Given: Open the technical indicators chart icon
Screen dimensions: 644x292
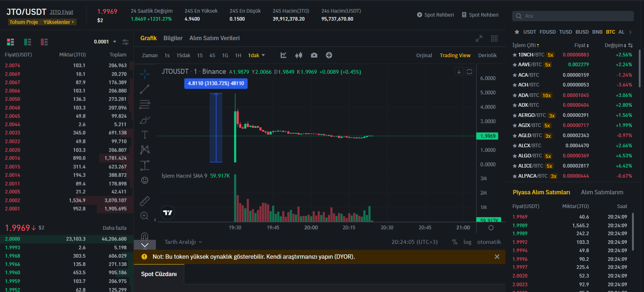Looking at the screenshot, I should pyautogui.click(x=283, y=55).
